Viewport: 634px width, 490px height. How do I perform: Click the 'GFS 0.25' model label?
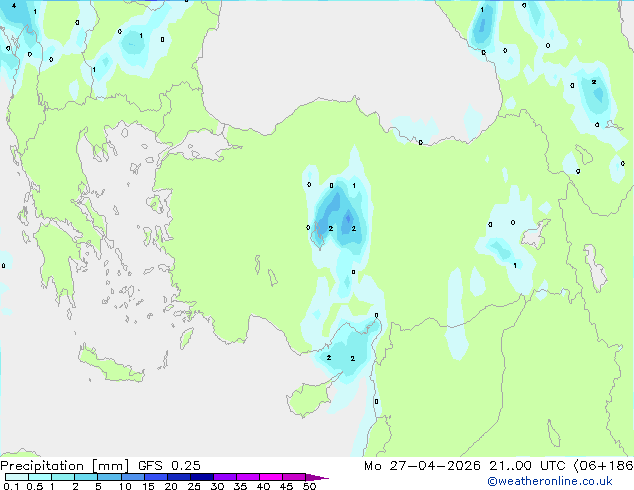tap(169, 466)
